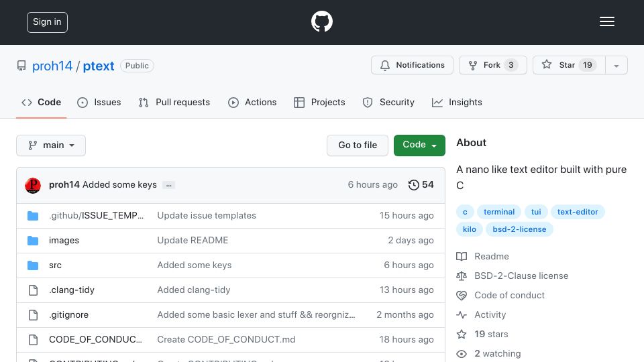Click file icon beside .gitignore

tap(34, 315)
